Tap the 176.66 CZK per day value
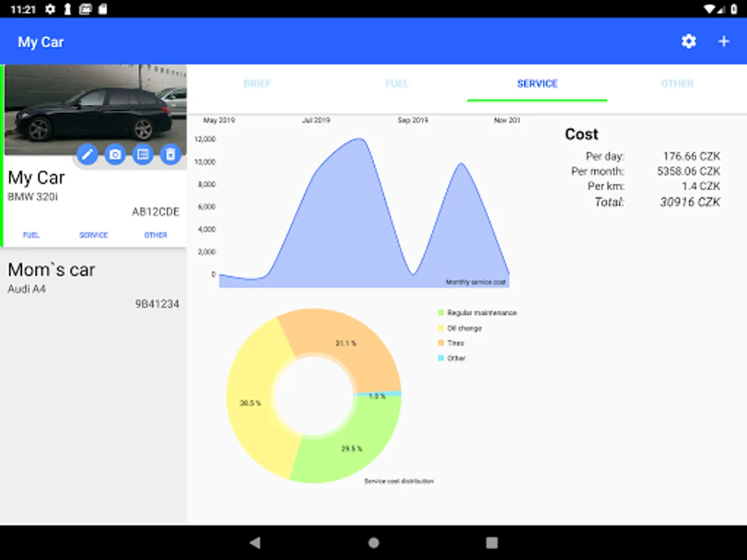This screenshot has height=560, width=747. coord(692,156)
